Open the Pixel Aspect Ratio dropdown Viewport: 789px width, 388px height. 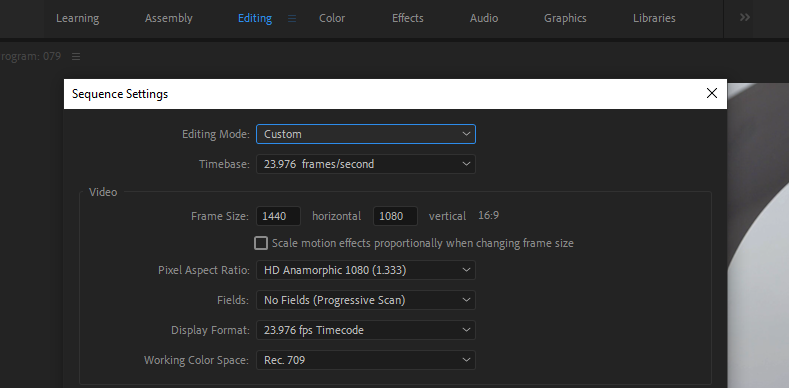tap(366, 270)
